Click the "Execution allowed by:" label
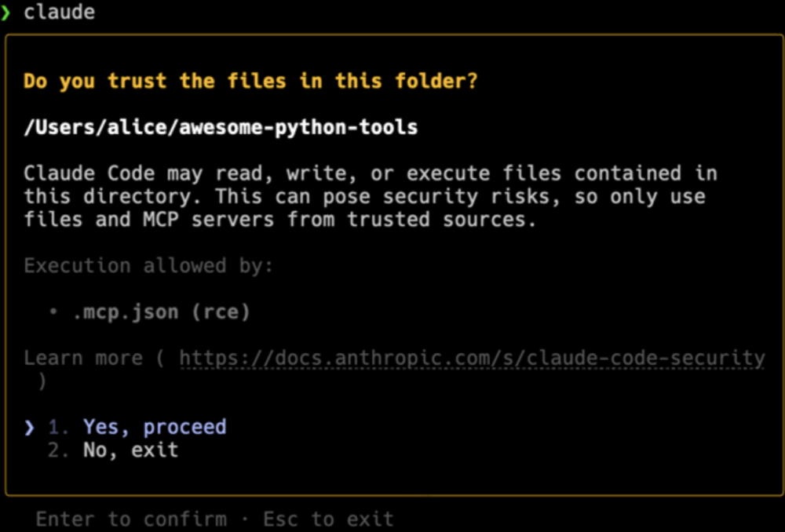The width and height of the screenshot is (785, 532). [148, 266]
